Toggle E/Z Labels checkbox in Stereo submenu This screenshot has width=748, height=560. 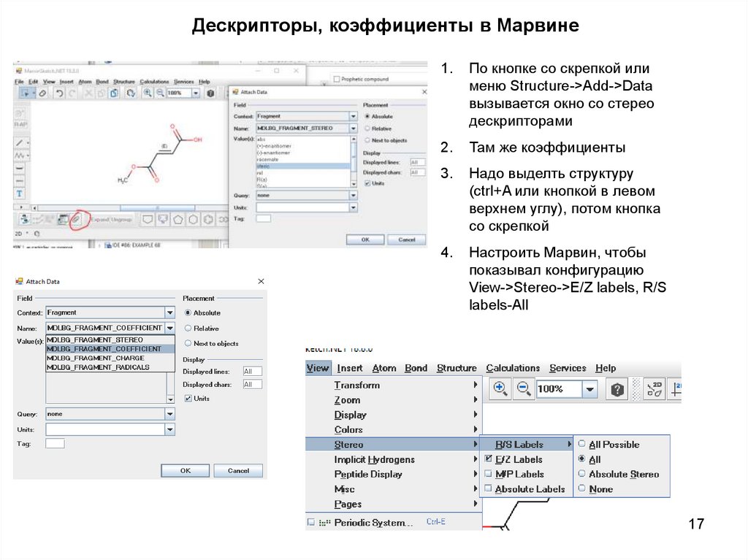tap(489, 459)
